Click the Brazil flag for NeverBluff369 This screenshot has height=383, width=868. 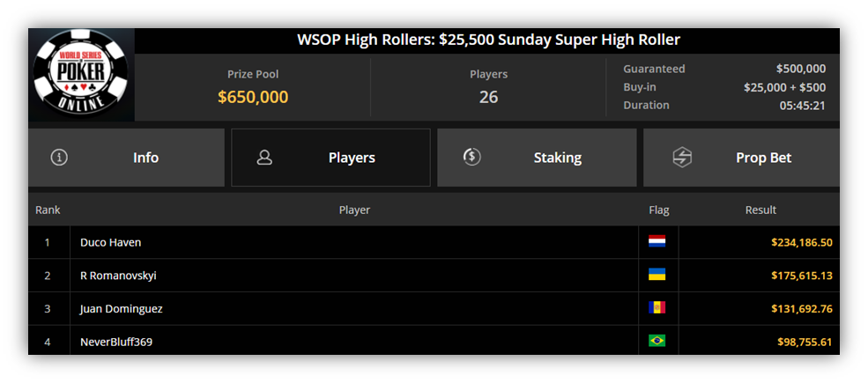(x=657, y=341)
